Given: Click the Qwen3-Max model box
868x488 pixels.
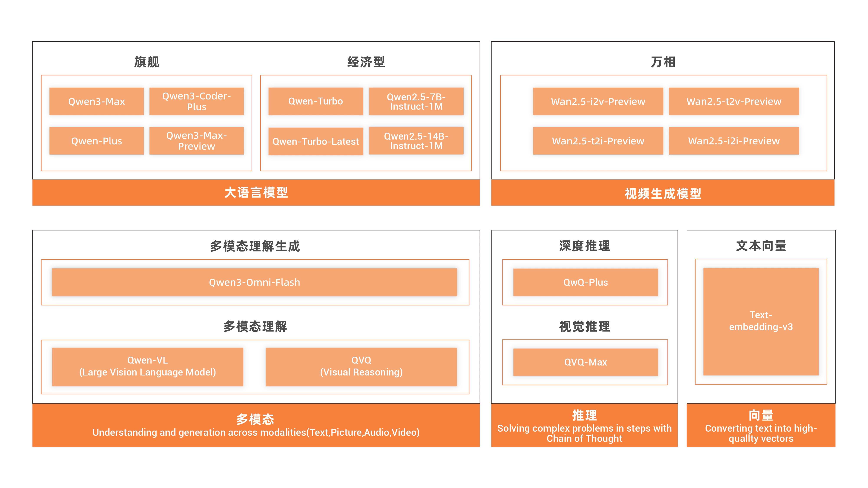Looking at the screenshot, I should point(96,101).
